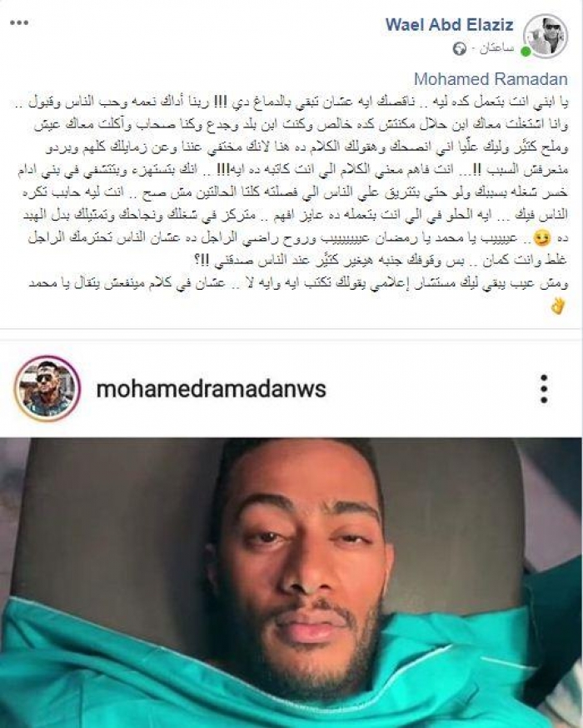
Task: Open mohamedramadanws Instagram avatar
Action: [x=47, y=389]
